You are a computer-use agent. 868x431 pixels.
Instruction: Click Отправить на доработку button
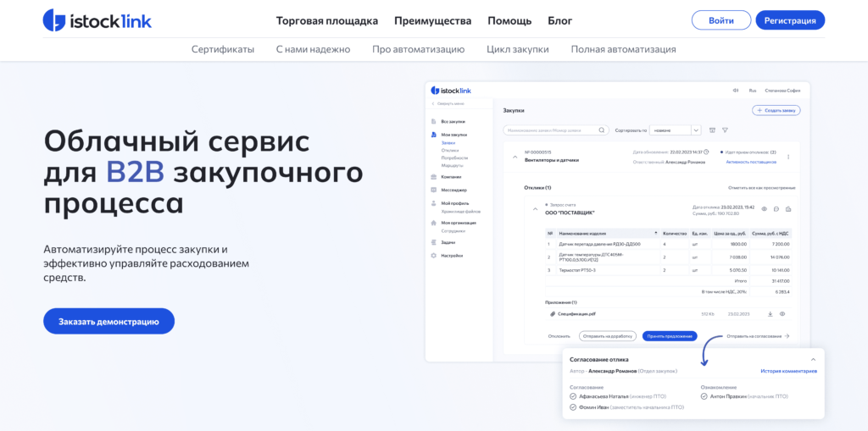[608, 336]
